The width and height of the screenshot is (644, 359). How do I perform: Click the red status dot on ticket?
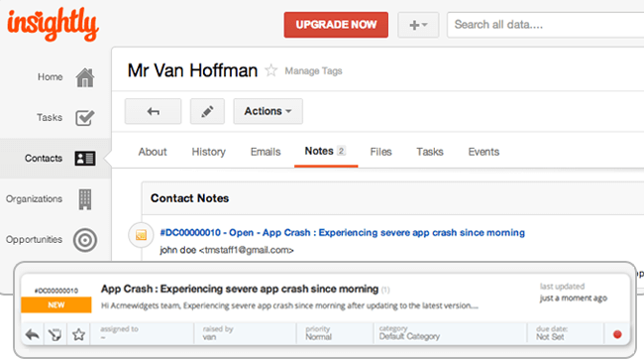pos(617,334)
